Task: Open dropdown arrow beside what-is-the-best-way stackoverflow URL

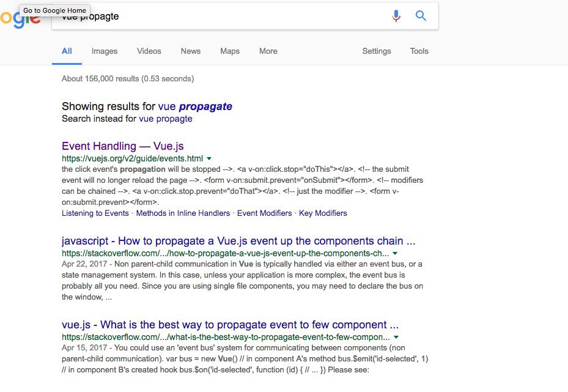Action: click(x=396, y=338)
